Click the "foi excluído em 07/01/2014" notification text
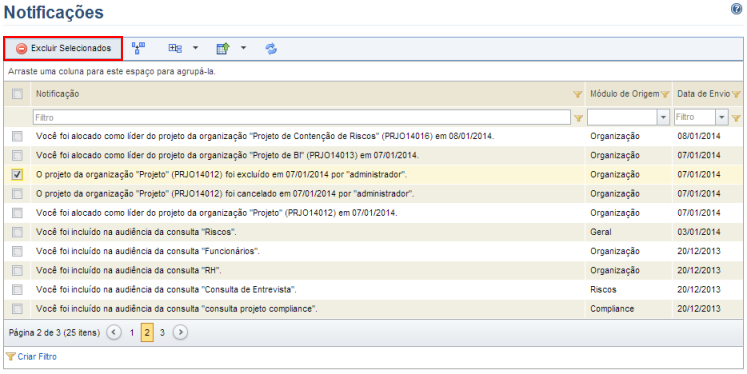The image size is (747, 374). pos(222,174)
